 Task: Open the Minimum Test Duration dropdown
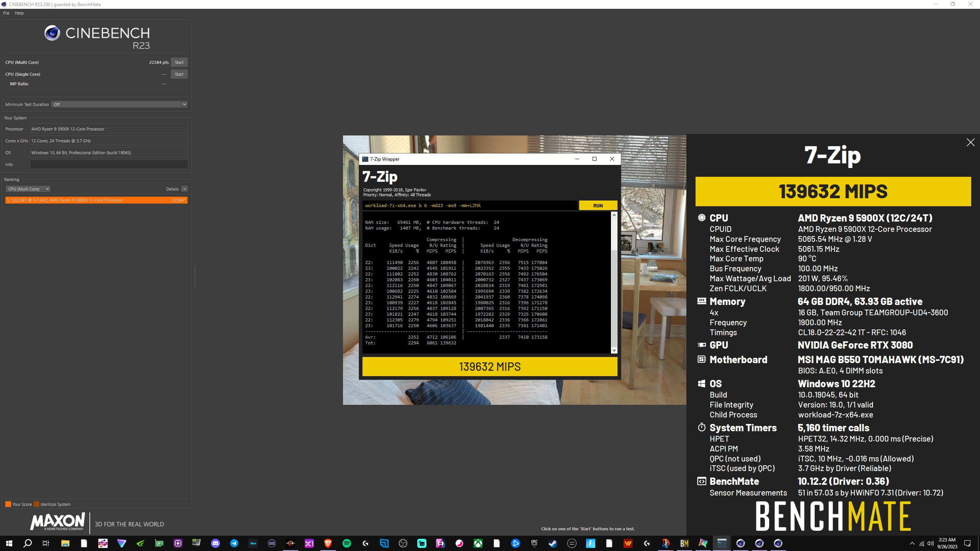coord(119,104)
